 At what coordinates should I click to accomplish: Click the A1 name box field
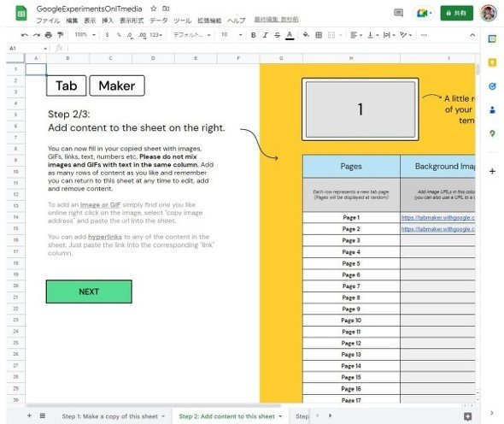point(27,48)
